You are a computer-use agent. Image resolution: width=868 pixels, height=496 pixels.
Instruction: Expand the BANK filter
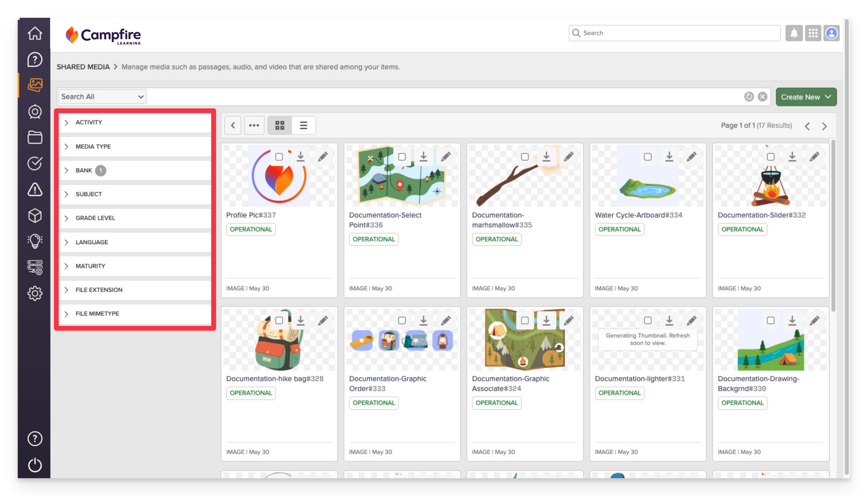pyautogui.click(x=135, y=170)
